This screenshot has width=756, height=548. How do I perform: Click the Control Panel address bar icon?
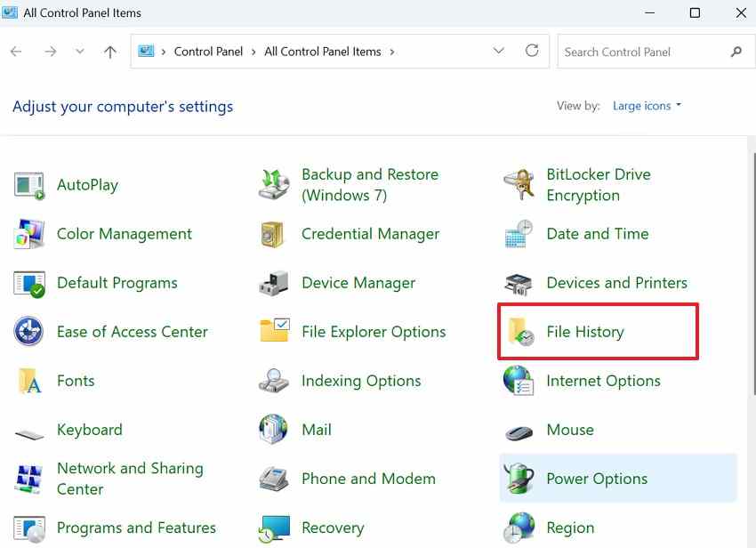click(x=146, y=51)
